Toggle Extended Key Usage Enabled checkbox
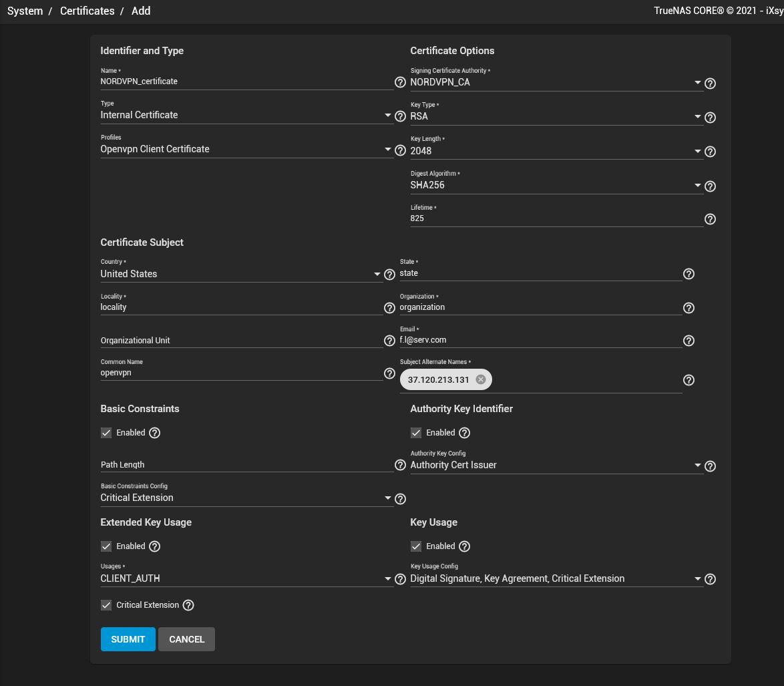This screenshot has width=784, height=686. (106, 546)
